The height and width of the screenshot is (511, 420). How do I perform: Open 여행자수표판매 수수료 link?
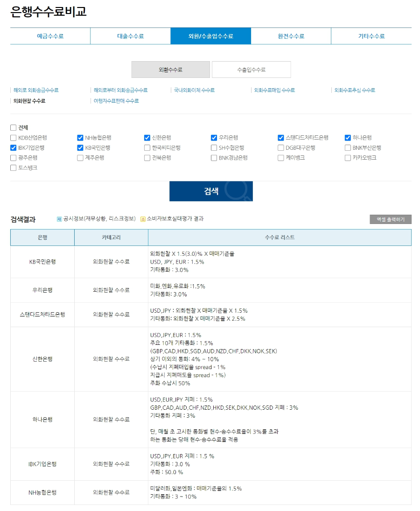coord(116,101)
